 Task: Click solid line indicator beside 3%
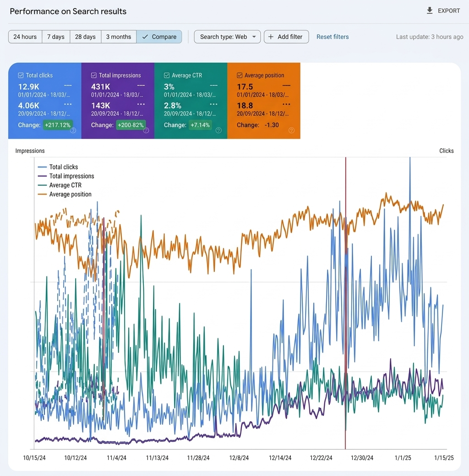(x=213, y=86)
